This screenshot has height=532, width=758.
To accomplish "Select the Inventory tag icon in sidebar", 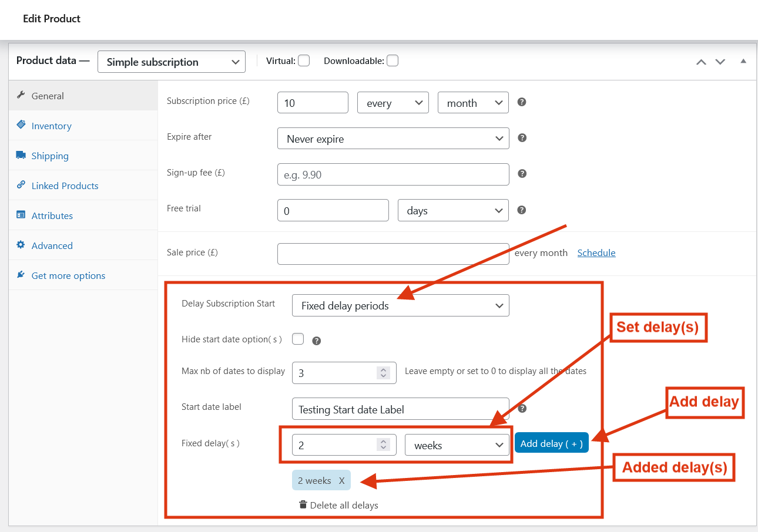I will (x=22, y=125).
